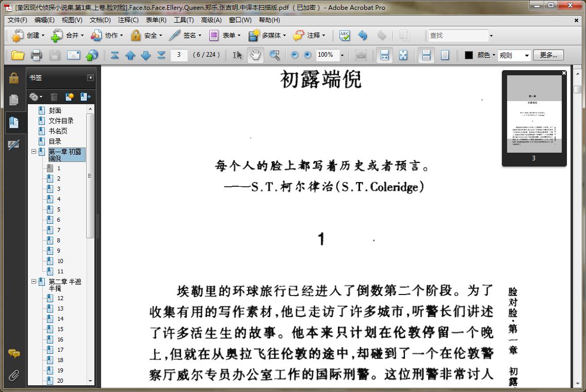Open the Attachments paperclip panel
The width and height of the screenshot is (586, 392).
coord(14,375)
